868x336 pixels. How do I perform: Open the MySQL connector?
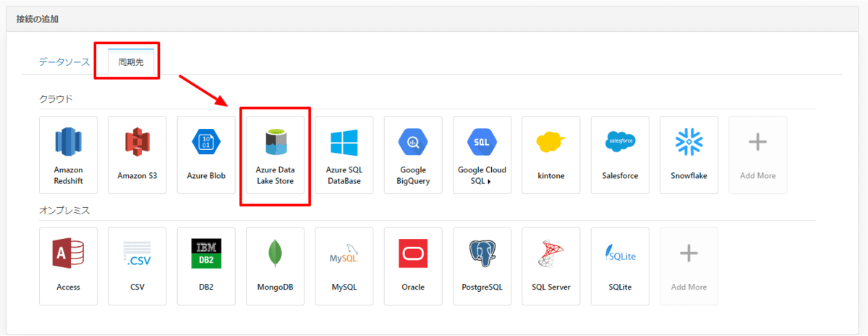pos(344,266)
